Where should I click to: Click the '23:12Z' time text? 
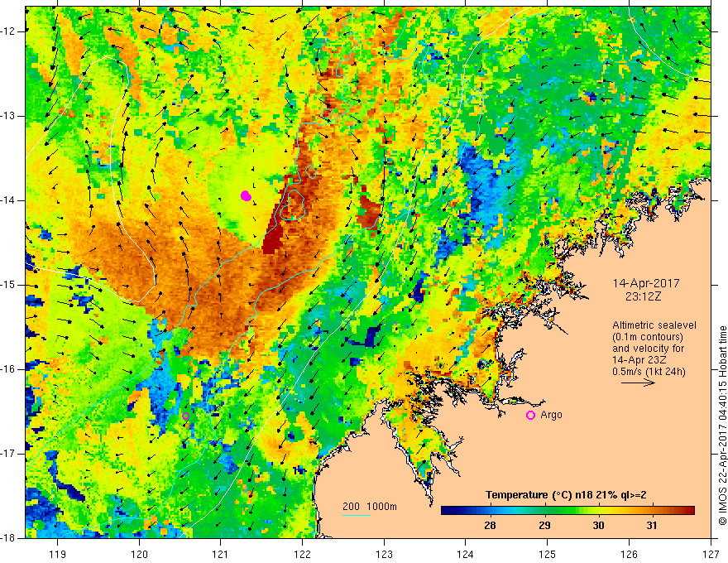[x=643, y=296]
